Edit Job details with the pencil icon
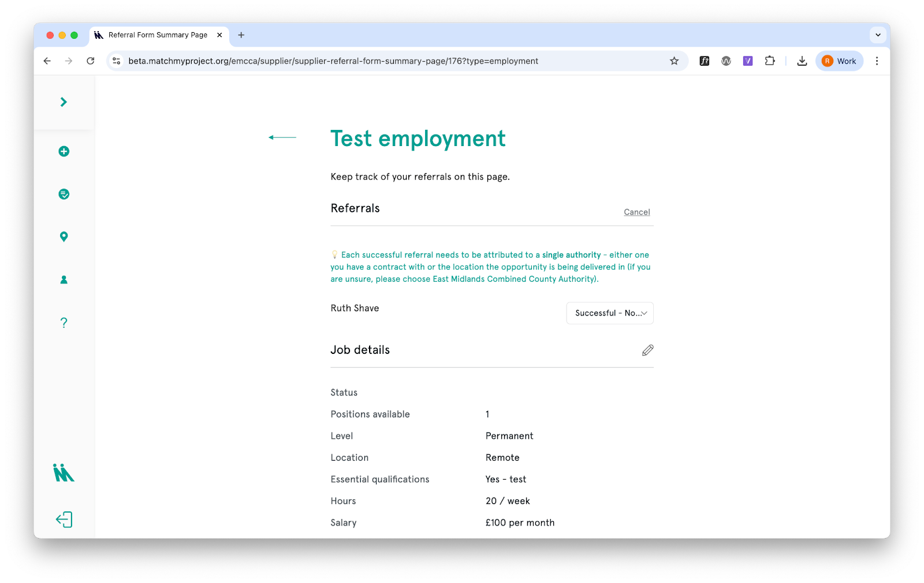Image resolution: width=924 pixels, height=583 pixels. (x=647, y=350)
